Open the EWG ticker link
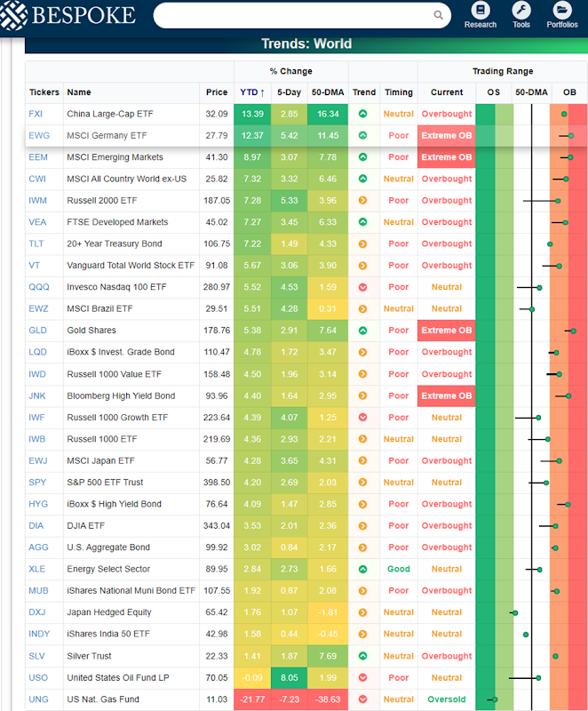 click(x=39, y=136)
